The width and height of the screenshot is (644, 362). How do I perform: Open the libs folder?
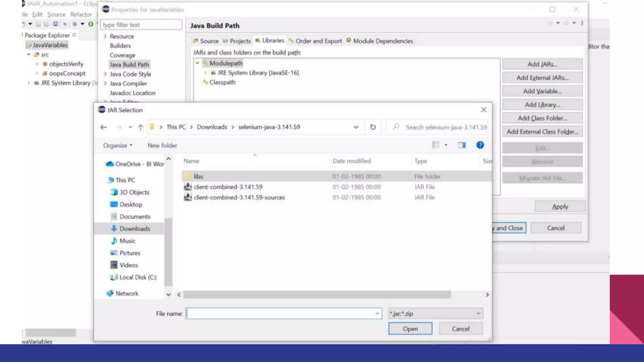click(198, 176)
